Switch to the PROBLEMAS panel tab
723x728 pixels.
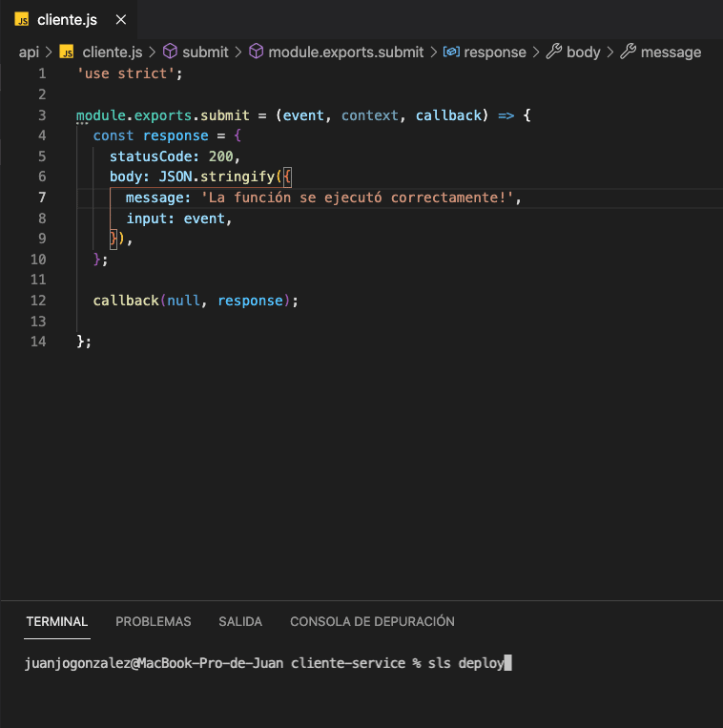click(x=154, y=621)
